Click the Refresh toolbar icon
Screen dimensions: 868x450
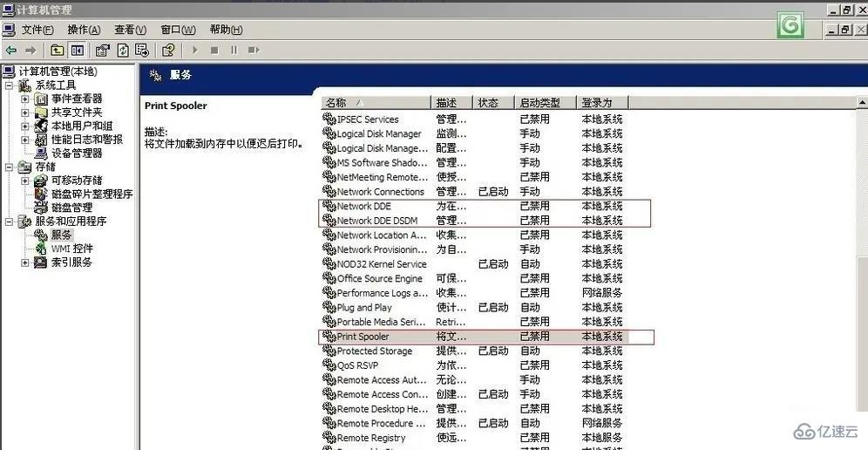coord(122,51)
